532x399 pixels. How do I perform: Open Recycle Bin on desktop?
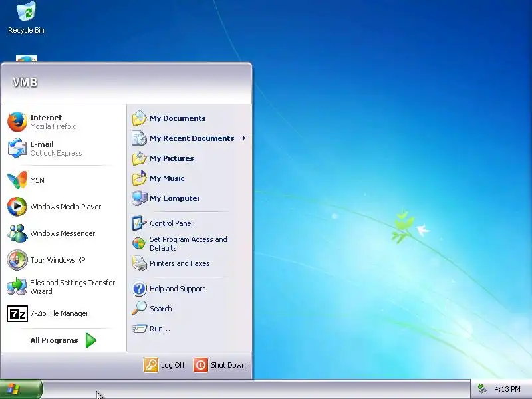pos(26,18)
